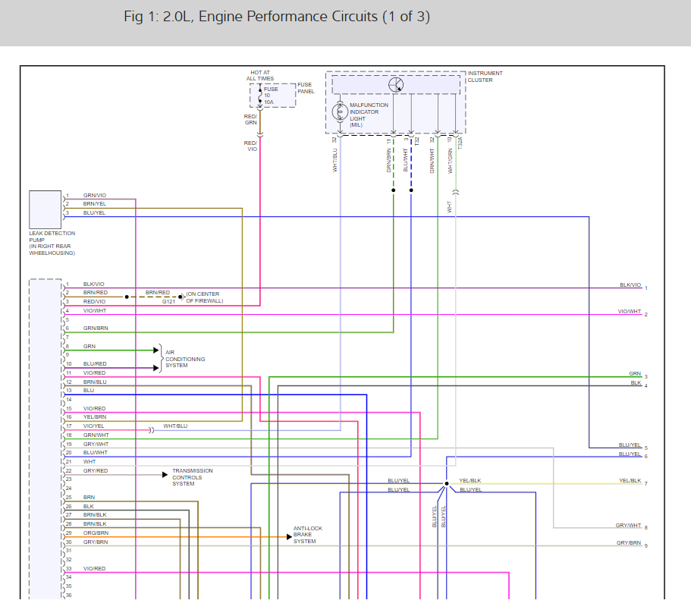Image resolution: width=691 pixels, height=616 pixels.
Task: Click the GRY/WHT label at right output 8
Action: pos(628,525)
